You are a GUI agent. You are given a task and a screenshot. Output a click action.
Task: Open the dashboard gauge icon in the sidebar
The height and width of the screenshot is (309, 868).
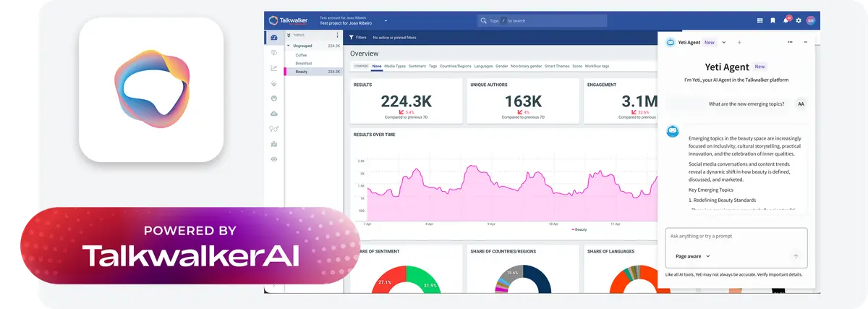tap(274, 38)
